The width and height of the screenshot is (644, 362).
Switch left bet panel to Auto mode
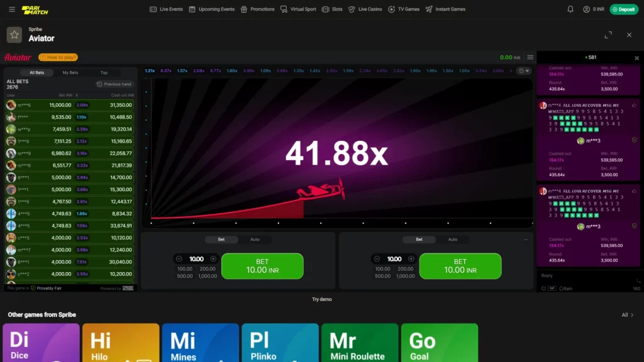point(255,239)
